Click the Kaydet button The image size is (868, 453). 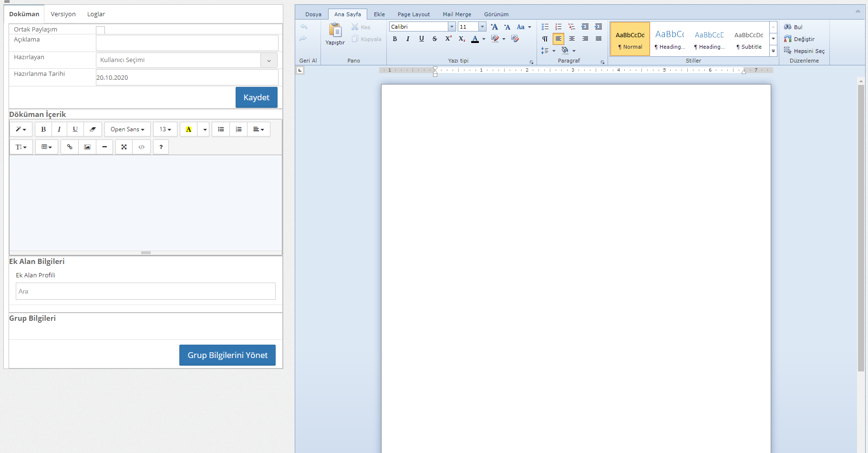pos(256,97)
